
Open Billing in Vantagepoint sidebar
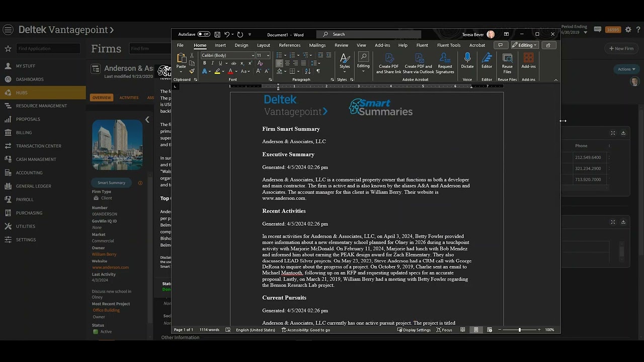(x=24, y=133)
